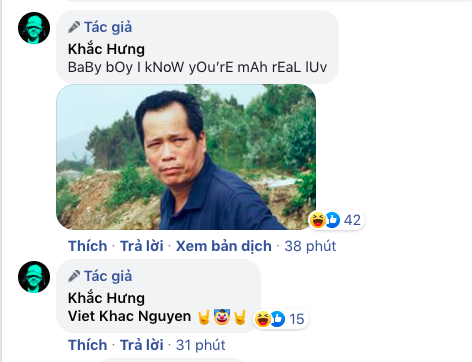The width and height of the screenshot is (472, 362).
Task: Open Khắc Hưng name link in second comment
Action: tap(106, 298)
